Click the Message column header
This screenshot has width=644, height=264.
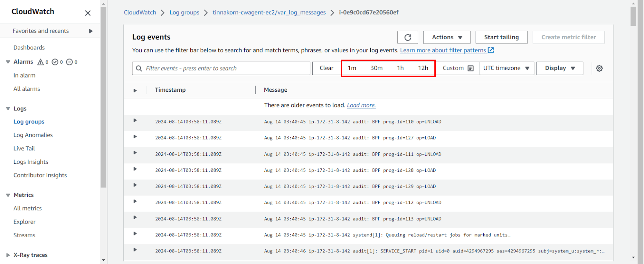(x=276, y=90)
